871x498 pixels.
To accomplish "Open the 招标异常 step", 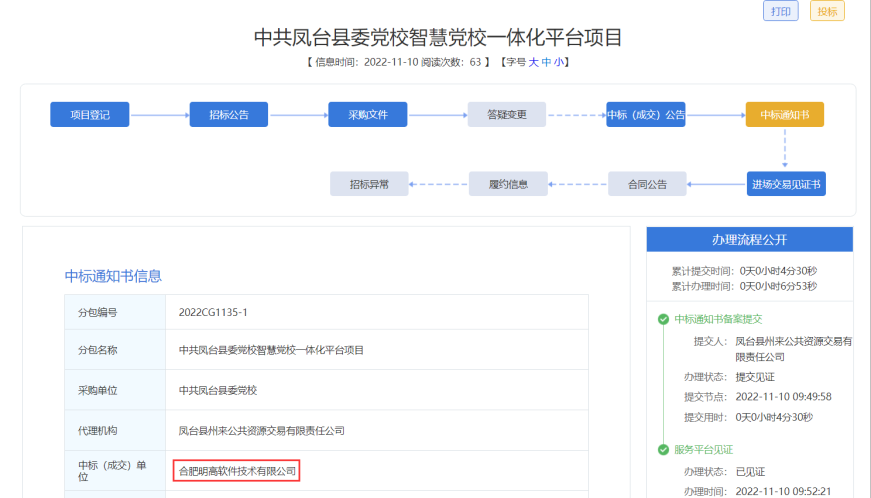I will 369,184.
